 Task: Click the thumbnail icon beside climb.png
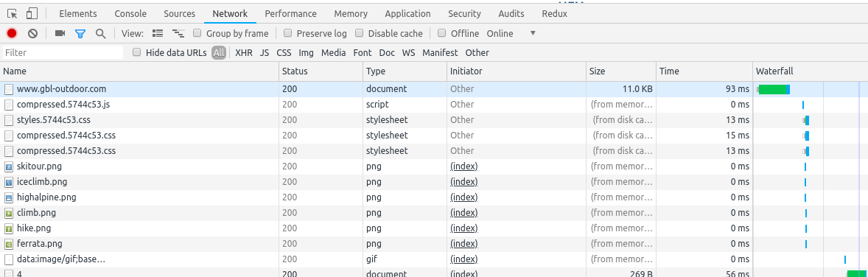point(8,214)
